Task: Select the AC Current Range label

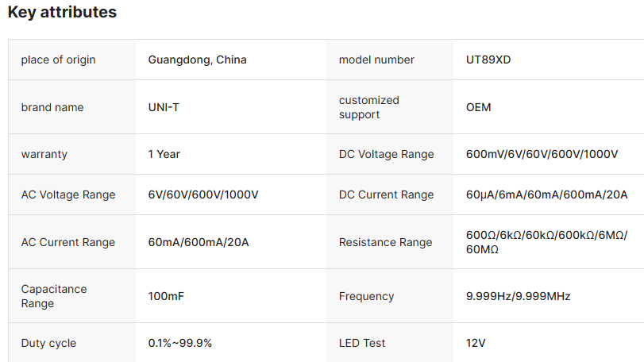Action: pyautogui.click(x=68, y=242)
